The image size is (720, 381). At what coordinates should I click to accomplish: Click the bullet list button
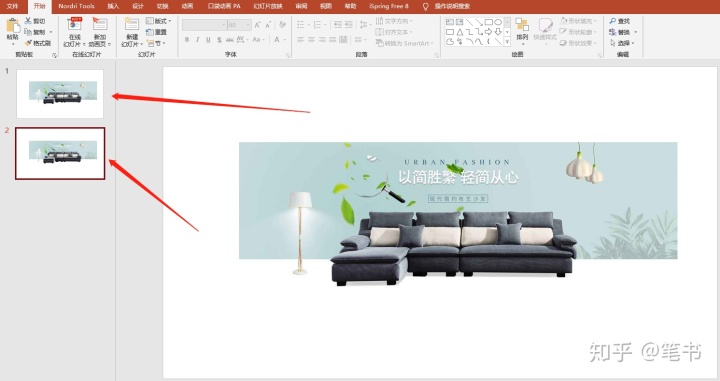click(x=302, y=25)
